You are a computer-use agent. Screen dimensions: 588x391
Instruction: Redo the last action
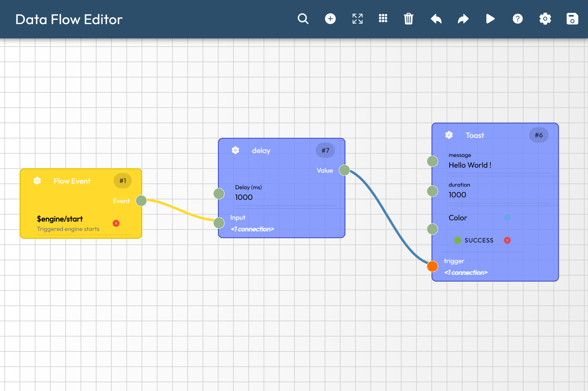coord(463,19)
